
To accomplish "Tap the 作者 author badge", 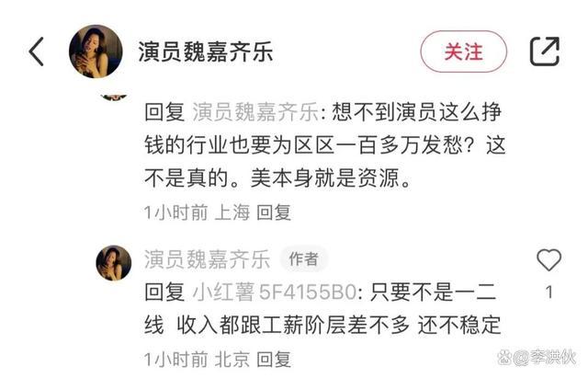I will [x=304, y=259].
